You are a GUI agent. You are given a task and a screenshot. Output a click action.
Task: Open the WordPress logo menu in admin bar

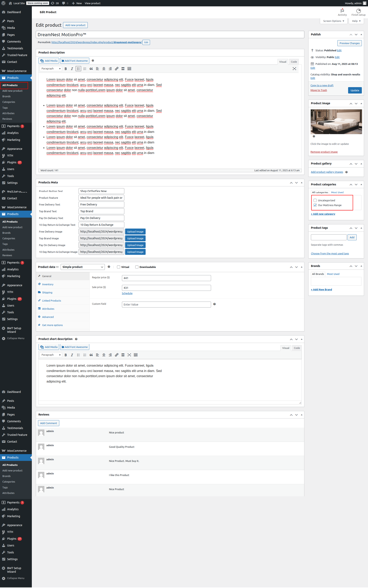click(x=3, y=3)
